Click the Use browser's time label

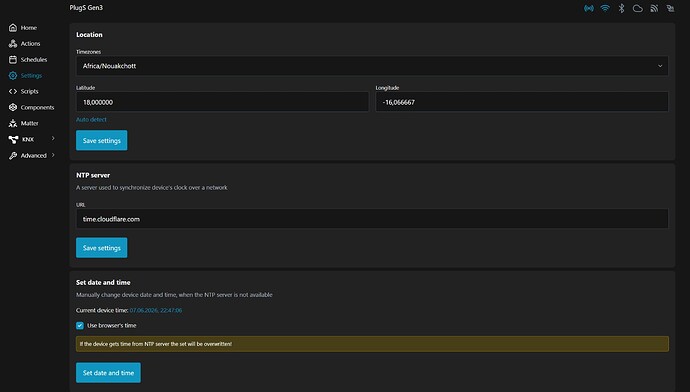coord(112,326)
